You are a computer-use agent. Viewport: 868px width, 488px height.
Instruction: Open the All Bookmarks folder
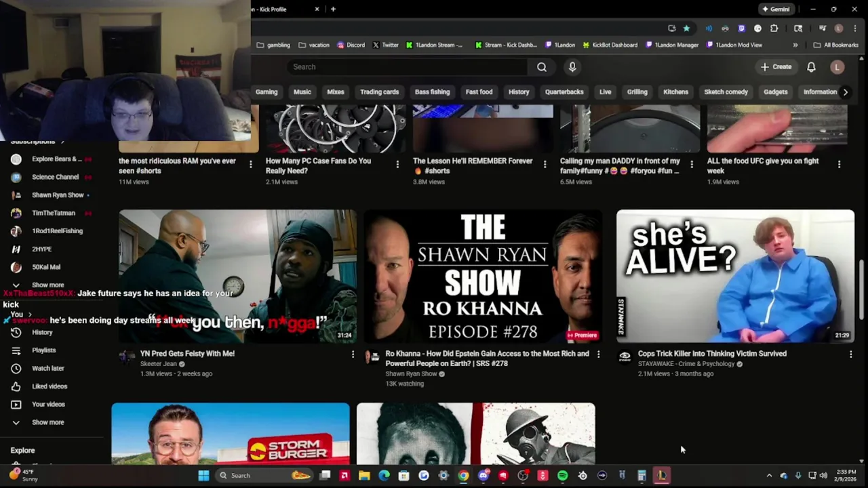[x=835, y=45]
